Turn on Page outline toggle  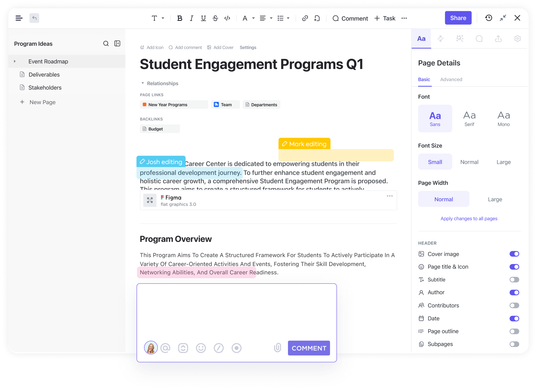coord(514,331)
